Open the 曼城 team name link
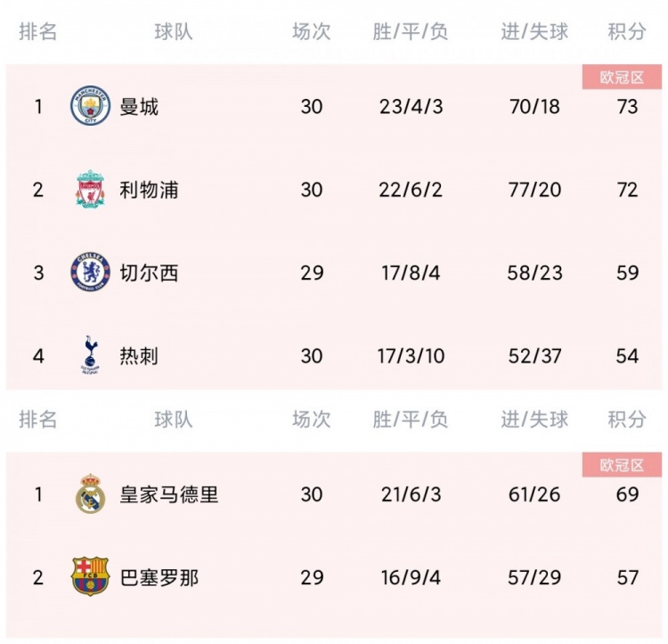Viewport: 668px width, 644px height. pos(139,107)
